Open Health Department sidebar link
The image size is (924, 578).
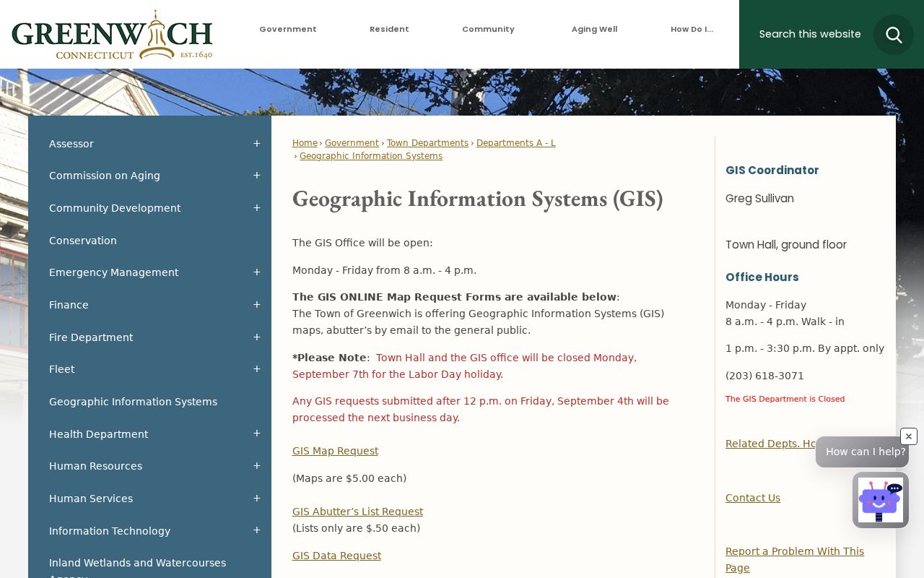point(98,434)
